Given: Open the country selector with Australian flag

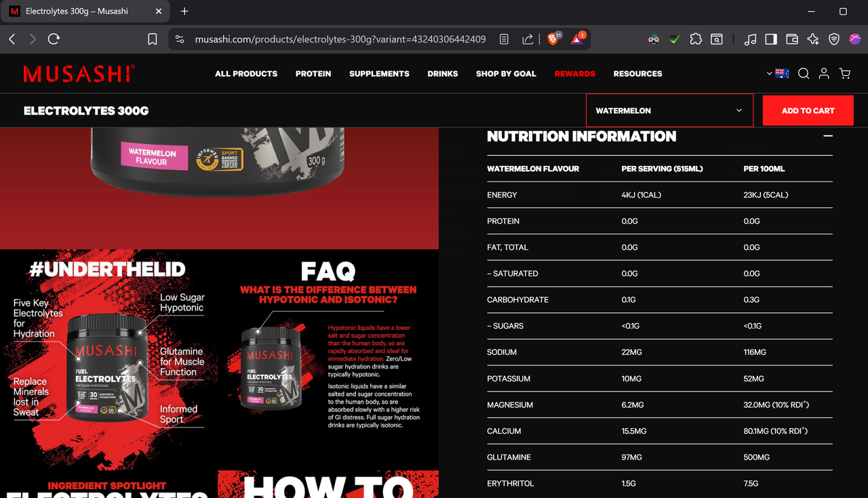Looking at the screenshot, I should point(778,73).
